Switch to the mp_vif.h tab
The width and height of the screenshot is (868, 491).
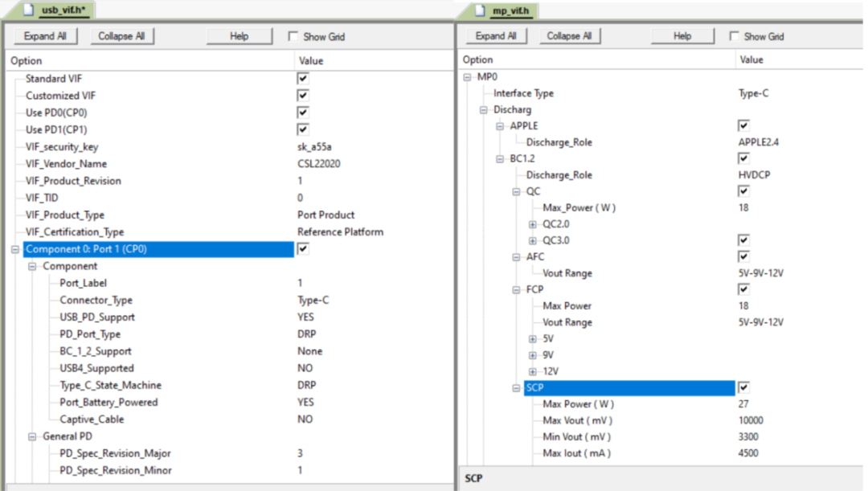[x=512, y=10]
